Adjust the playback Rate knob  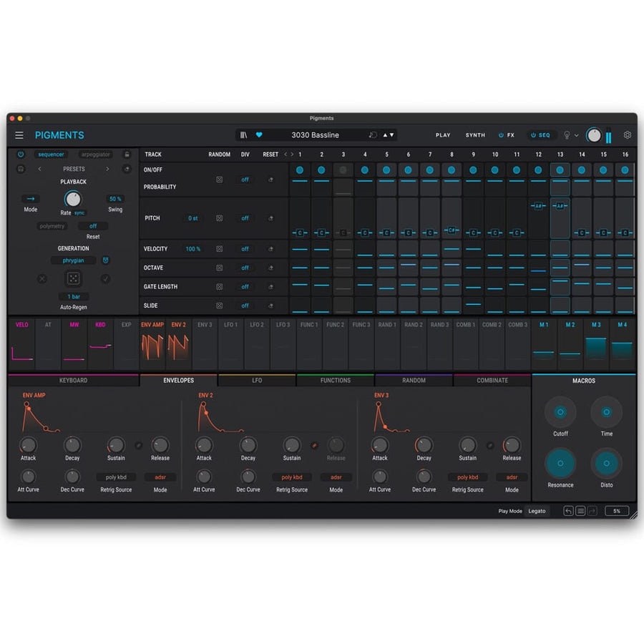73,199
